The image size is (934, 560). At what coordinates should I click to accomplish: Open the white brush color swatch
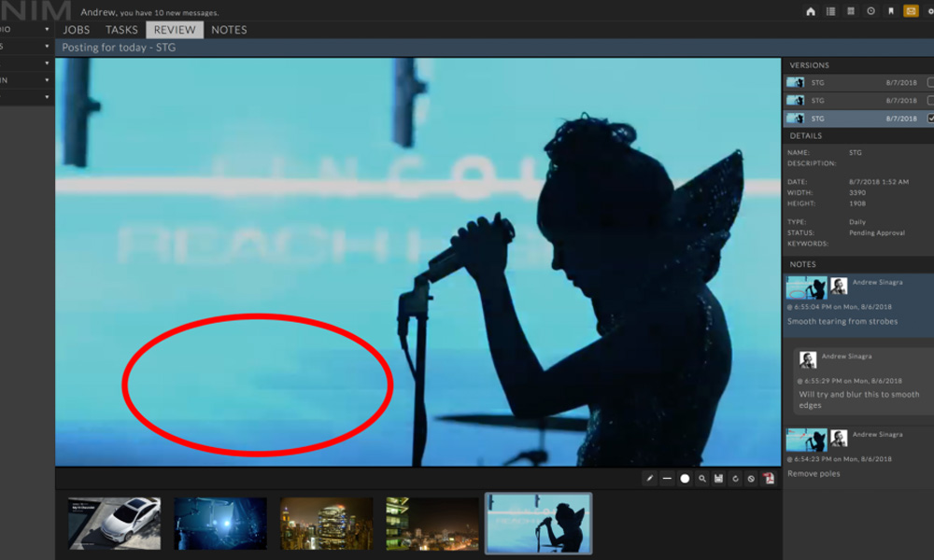pyautogui.click(x=685, y=479)
